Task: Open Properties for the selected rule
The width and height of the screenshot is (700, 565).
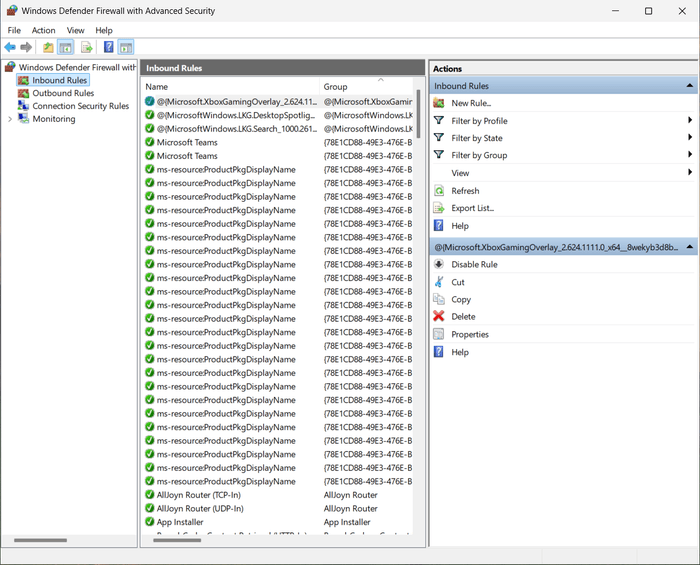Action: point(469,335)
